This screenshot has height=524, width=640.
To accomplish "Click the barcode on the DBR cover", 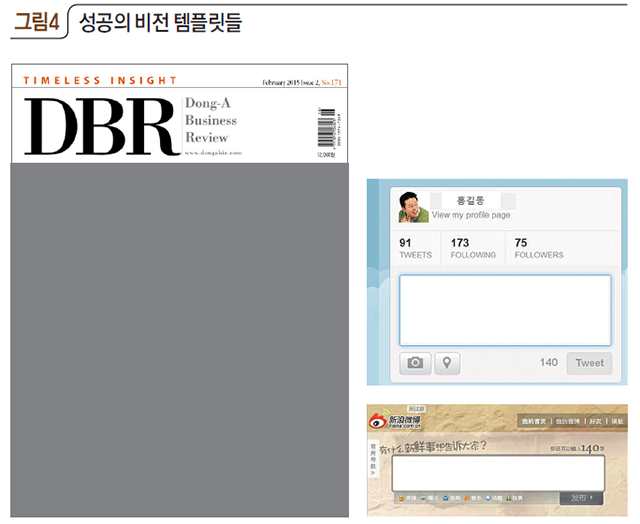I will pyautogui.click(x=327, y=128).
